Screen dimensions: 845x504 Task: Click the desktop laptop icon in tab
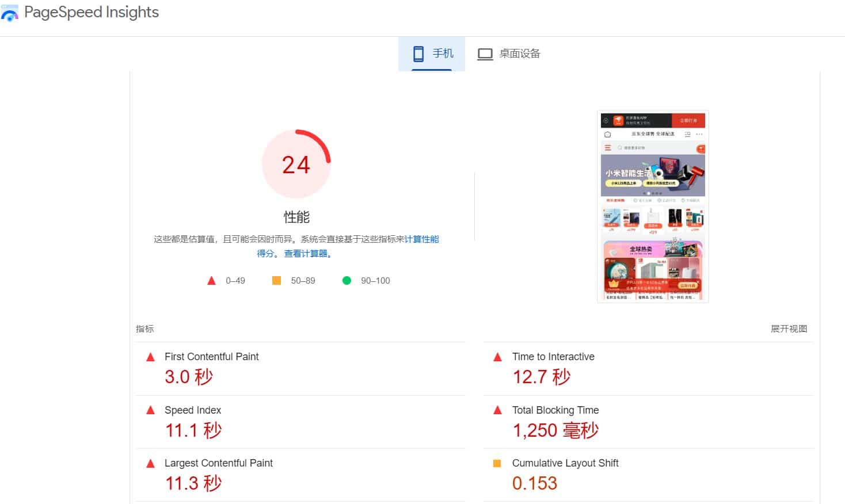click(485, 54)
